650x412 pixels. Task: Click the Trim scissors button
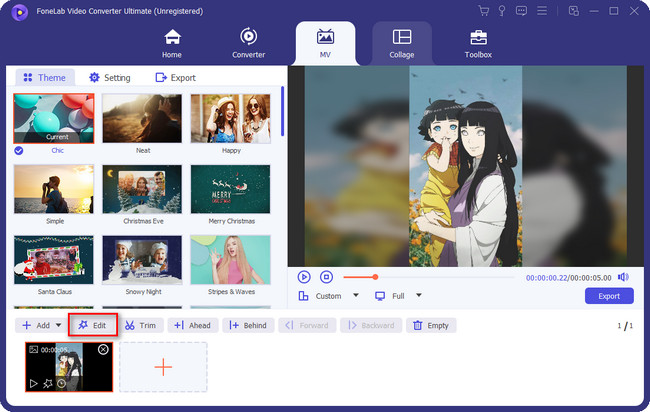coord(141,325)
